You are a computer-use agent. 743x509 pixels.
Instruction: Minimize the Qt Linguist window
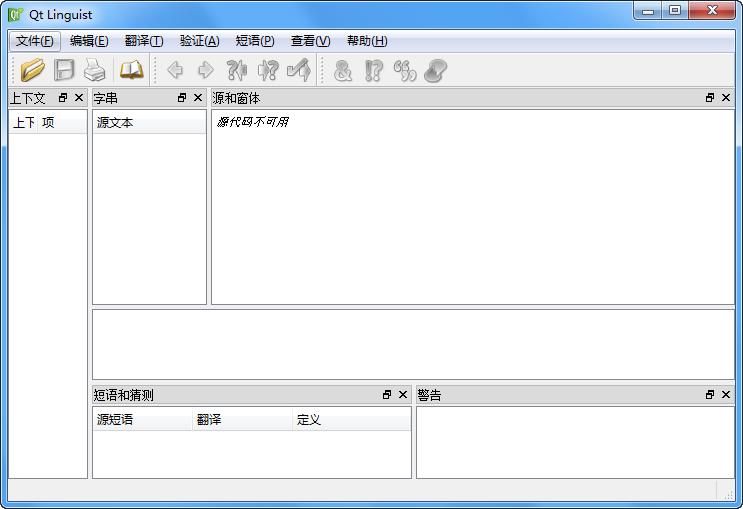tap(648, 11)
